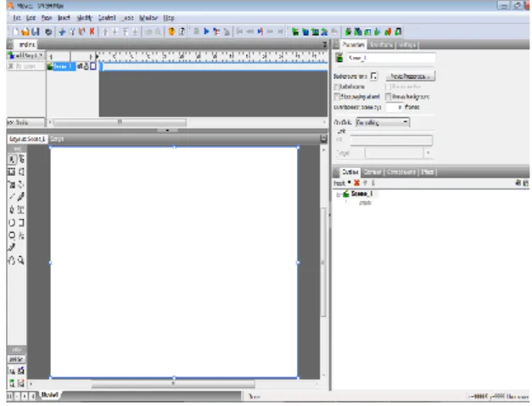
Task: Click the red X in Outline toolbar
Action: point(356,183)
